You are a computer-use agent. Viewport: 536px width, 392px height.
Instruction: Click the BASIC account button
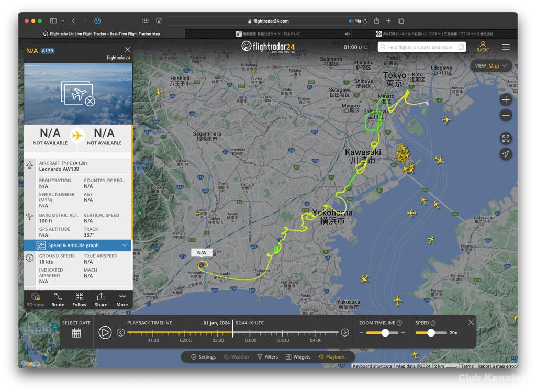483,47
